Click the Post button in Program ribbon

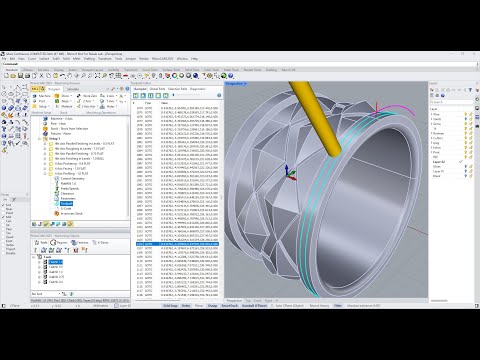tap(39, 101)
